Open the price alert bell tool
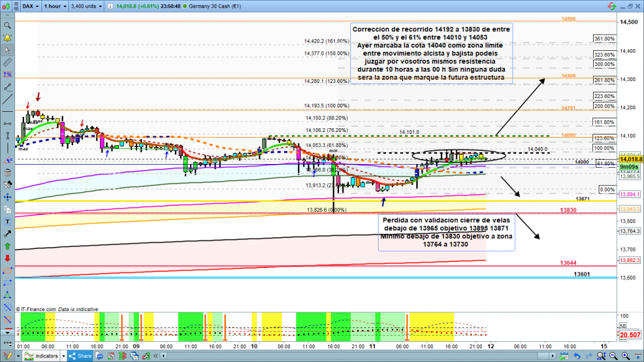 point(7,39)
